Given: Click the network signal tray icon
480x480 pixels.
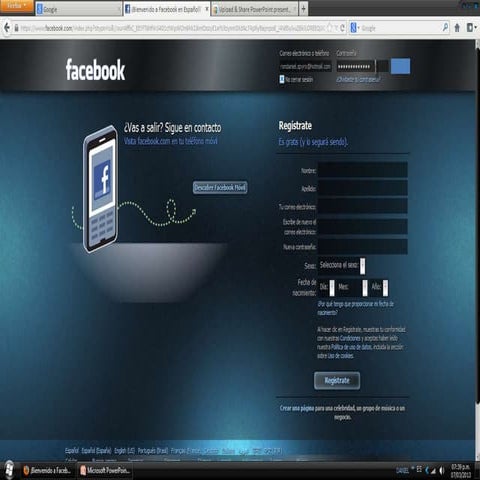Looking at the screenshot, I should (433, 471).
